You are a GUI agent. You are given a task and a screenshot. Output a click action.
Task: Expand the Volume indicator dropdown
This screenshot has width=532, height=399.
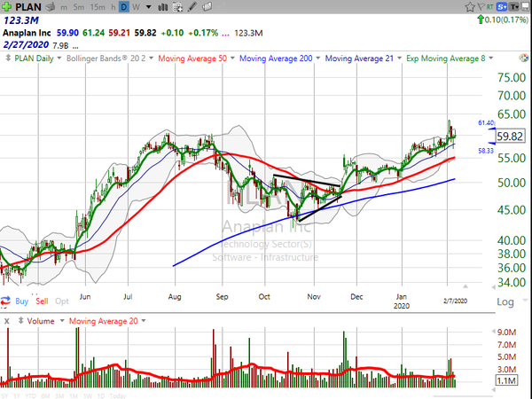tap(62, 321)
